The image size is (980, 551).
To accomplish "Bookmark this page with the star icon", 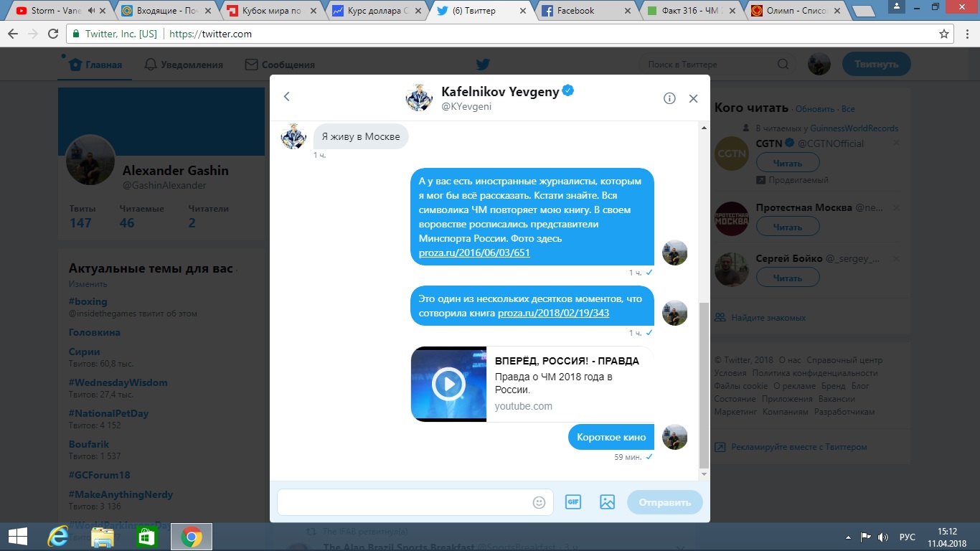I will pos(944,34).
